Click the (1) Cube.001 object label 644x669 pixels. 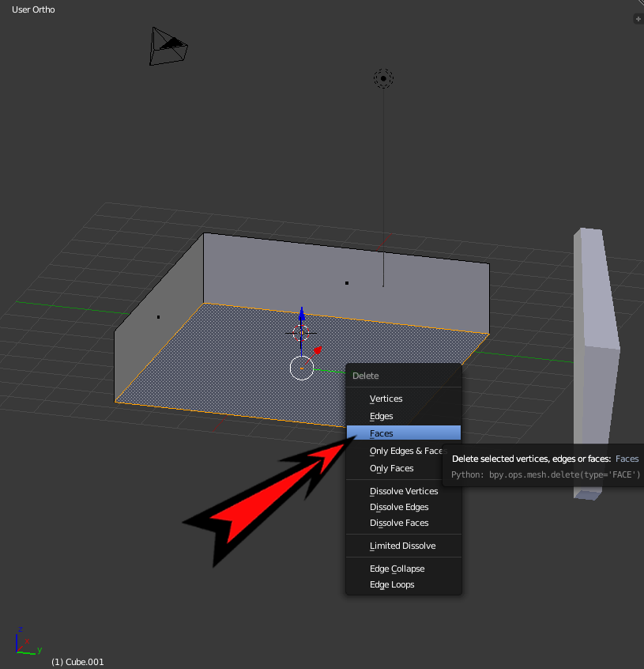point(77,662)
